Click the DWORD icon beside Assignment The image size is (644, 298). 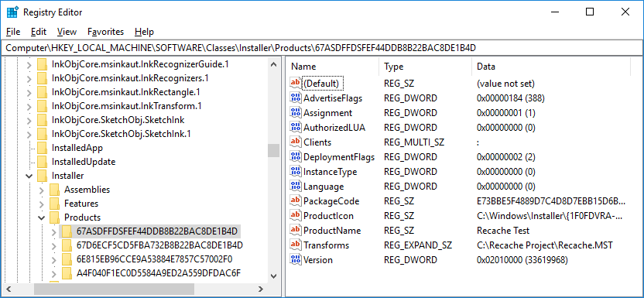[x=296, y=113]
